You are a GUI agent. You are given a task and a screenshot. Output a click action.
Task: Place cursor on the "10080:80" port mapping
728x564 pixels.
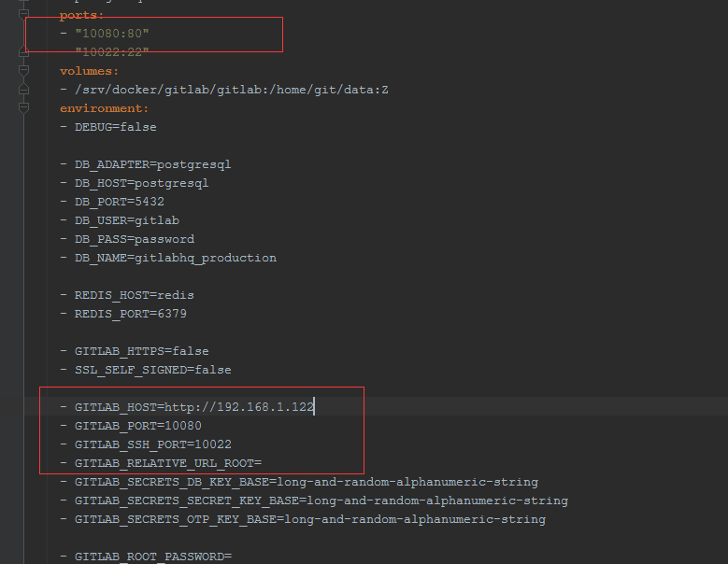click(x=112, y=34)
